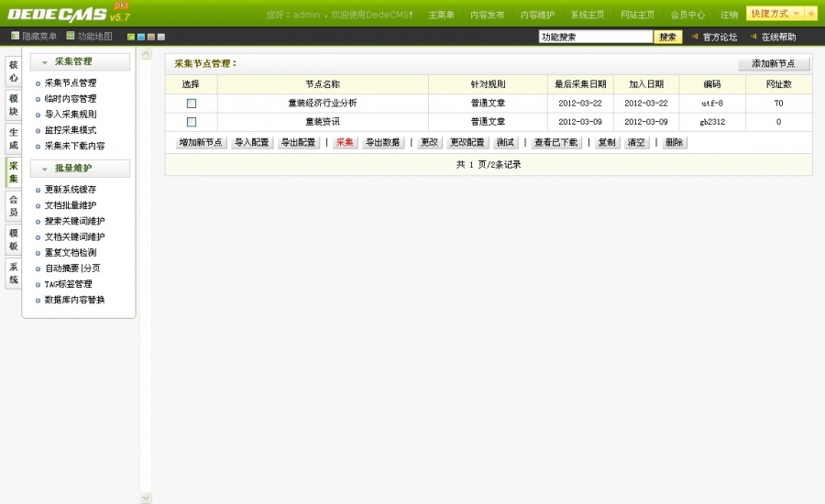Screen dimensions: 825x504
Task: Switch to the 核心 sidebar tab
Action: 14,71
